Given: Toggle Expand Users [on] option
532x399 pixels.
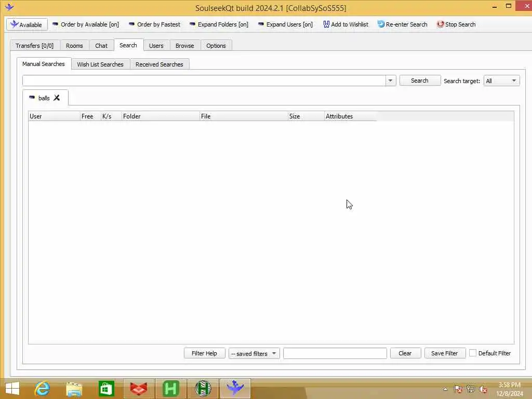Looking at the screenshot, I should pyautogui.click(x=285, y=24).
